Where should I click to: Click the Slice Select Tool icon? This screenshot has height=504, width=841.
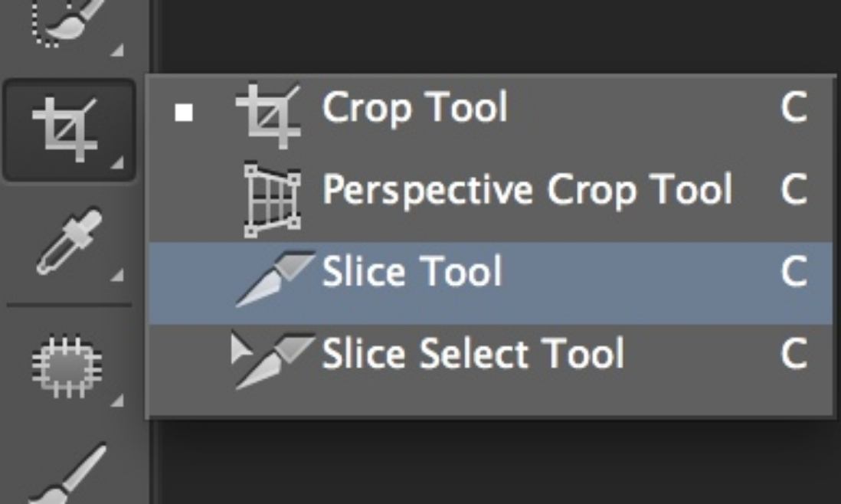coord(273,360)
